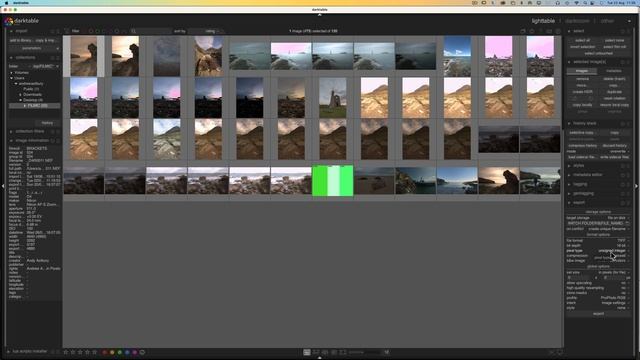The height and width of the screenshot is (360, 640).
Task: Open thumbnail overlays star icon top right
Action: (x=531, y=31)
